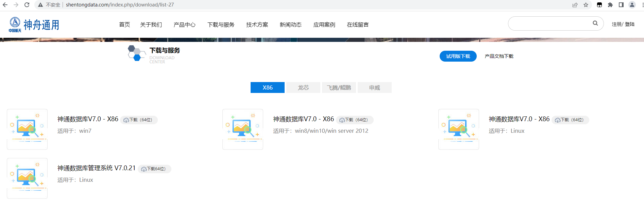Toggle browser side panel icon
644x208 pixels.
pos(621,5)
